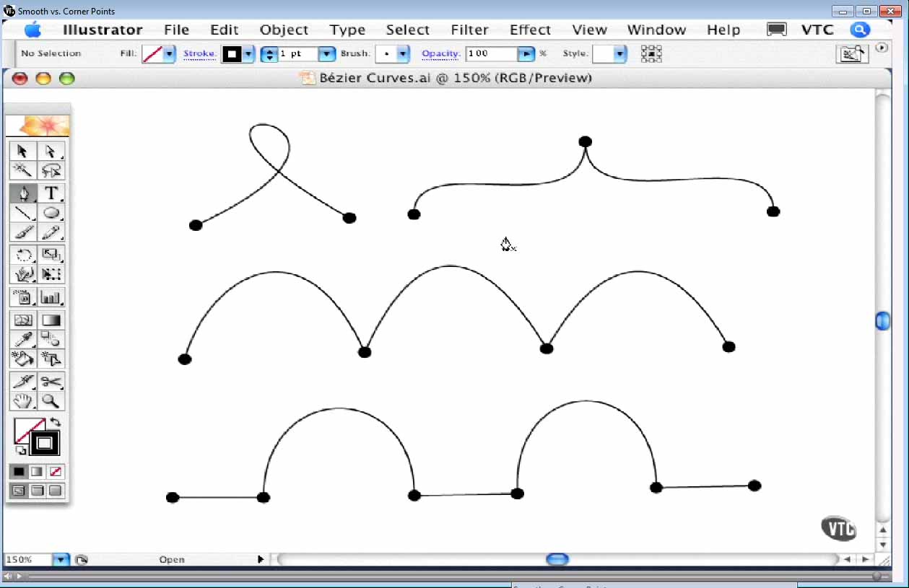This screenshot has width=909, height=588.
Task: Click the transform reference point grid icon
Action: tap(651, 54)
